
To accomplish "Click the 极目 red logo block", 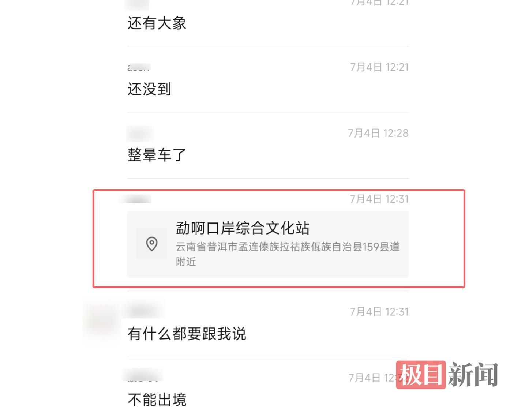I will tap(421, 375).
